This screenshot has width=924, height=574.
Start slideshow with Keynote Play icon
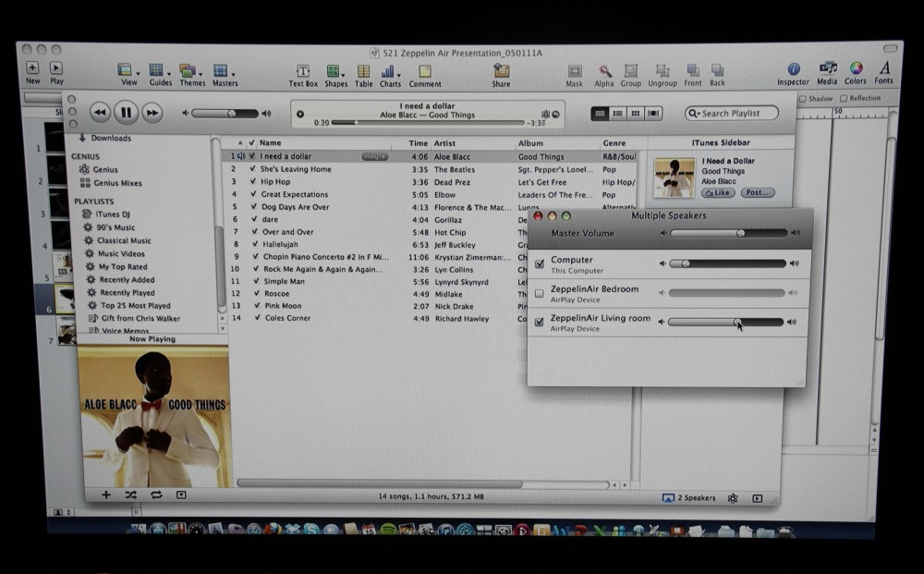[56, 67]
